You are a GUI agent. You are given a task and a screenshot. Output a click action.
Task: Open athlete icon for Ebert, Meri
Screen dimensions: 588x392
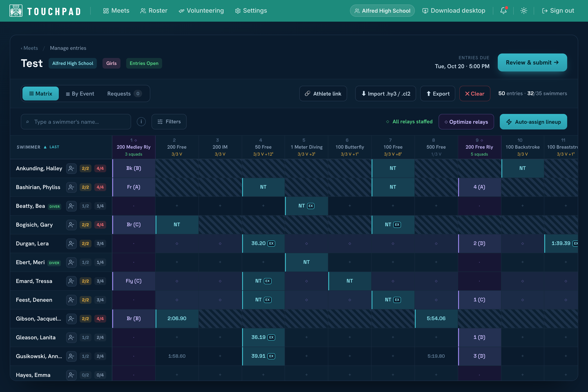(x=71, y=262)
